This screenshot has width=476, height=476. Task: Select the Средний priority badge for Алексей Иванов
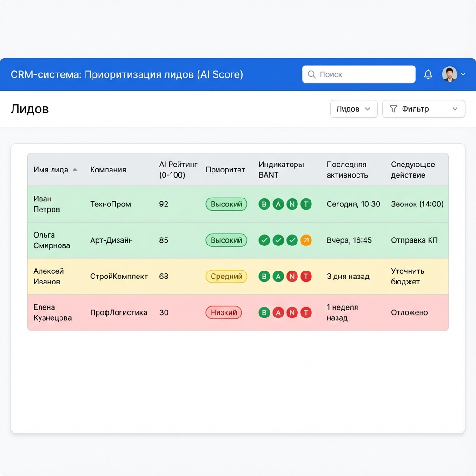226,276
